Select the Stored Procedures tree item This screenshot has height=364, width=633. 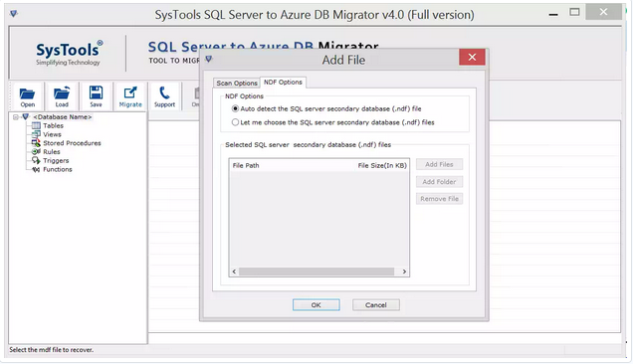click(72, 143)
